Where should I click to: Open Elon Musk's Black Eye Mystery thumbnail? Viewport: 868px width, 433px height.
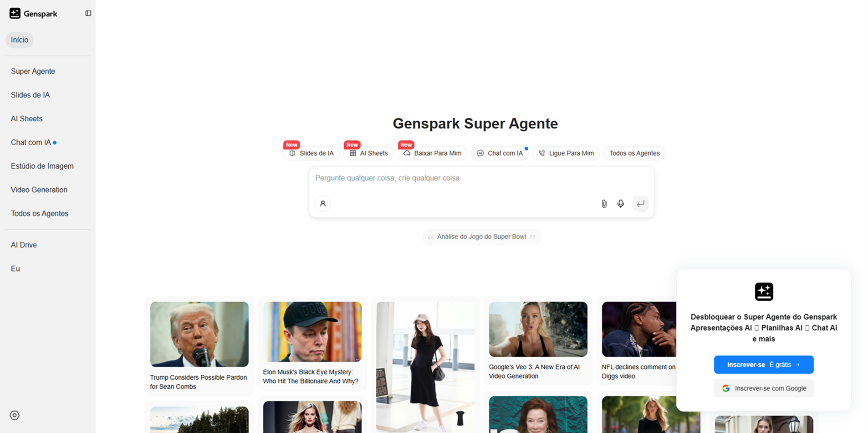point(312,332)
